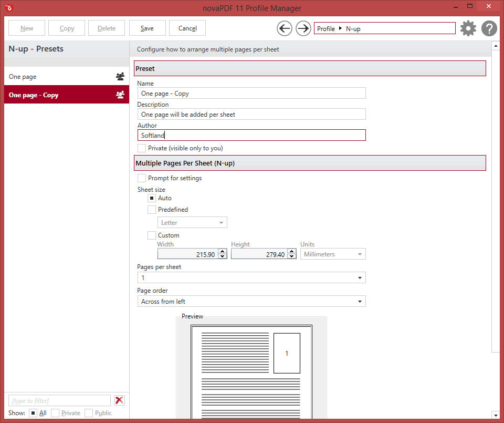
Task: Click the vertical scrollbar thumb
Action: pos(496,201)
